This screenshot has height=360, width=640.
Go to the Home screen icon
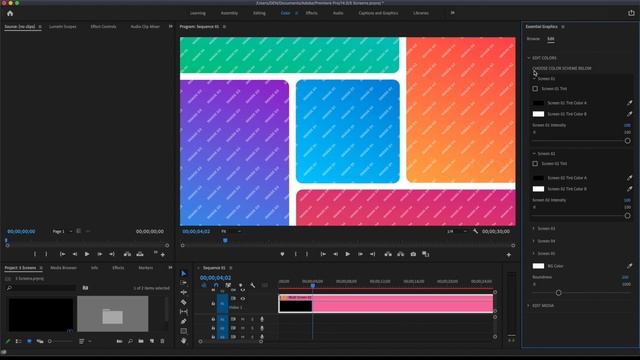(10, 13)
